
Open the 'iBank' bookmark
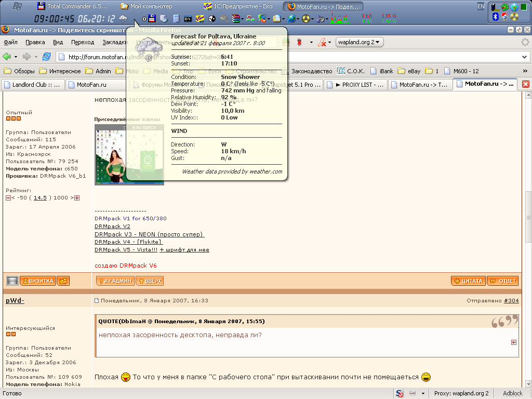pos(382,71)
